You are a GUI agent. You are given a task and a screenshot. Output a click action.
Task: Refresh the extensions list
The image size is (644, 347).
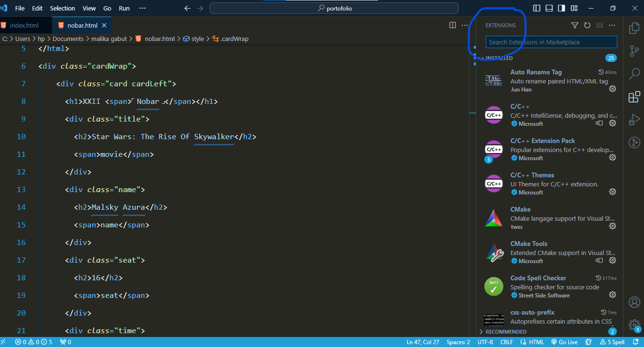pos(587,25)
